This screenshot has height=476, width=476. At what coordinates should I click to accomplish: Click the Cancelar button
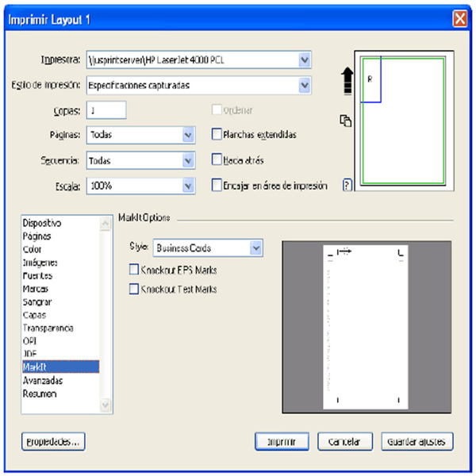[345, 441]
